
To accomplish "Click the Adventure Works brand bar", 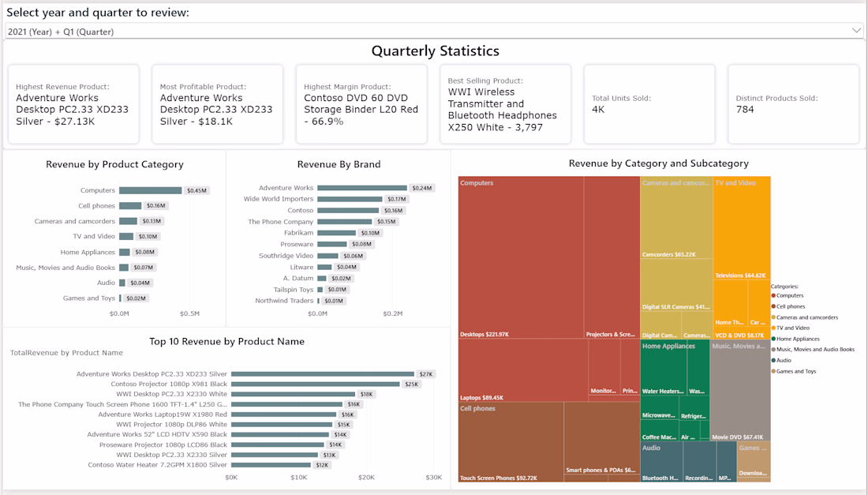I will coord(362,188).
